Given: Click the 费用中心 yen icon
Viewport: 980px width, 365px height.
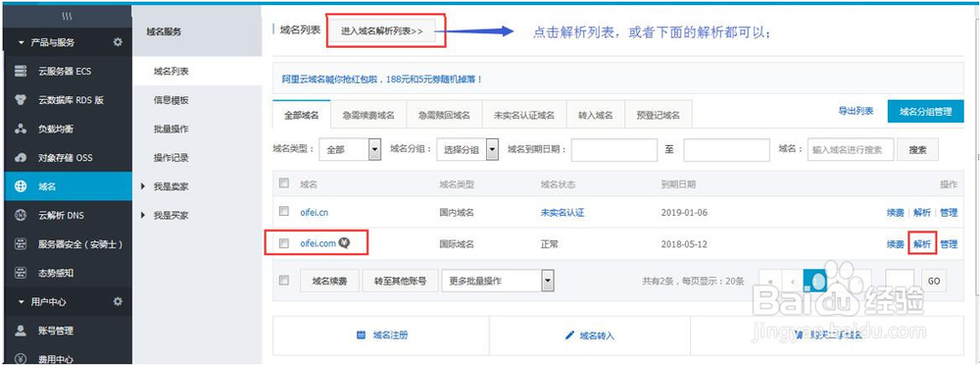Looking at the screenshot, I should pyautogui.click(x=21, y=359).
